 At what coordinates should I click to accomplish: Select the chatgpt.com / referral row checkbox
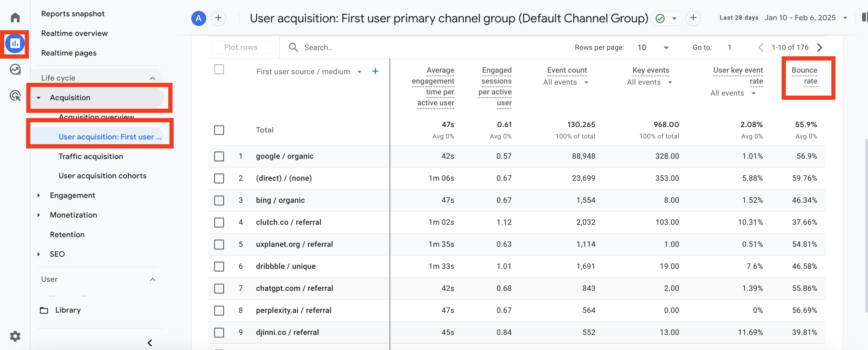tap(219, 288)
